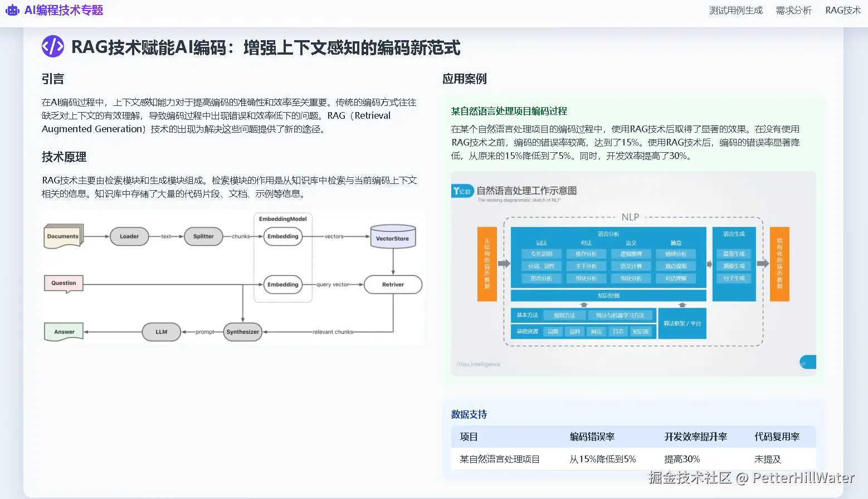Screen dimensions: 868x499
Task: Click the 应用案例 heading
Action: pyautogui.click(x=465, y=79)
